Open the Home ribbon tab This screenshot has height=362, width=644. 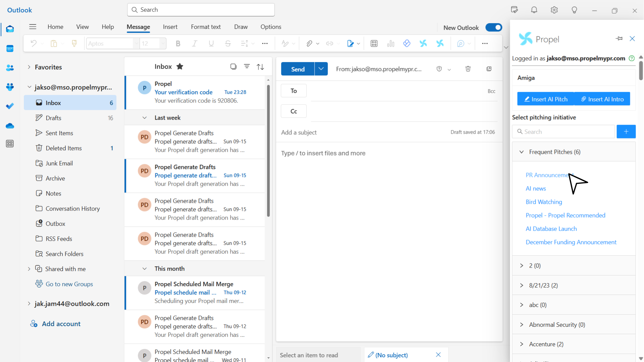[55, 27]
